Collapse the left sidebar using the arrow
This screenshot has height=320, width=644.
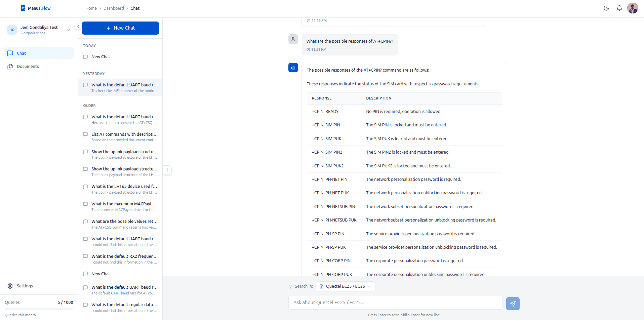coord(78,26)
